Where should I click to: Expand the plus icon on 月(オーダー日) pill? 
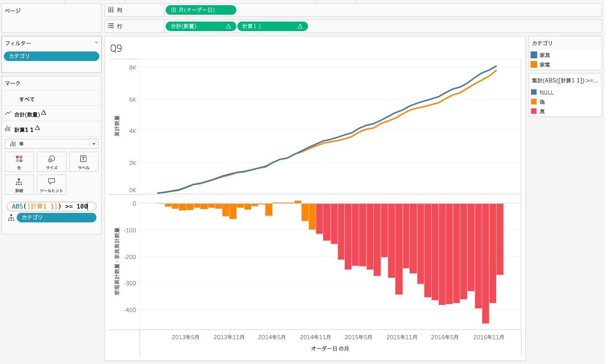pyautogui.click(x=173, y=10)
